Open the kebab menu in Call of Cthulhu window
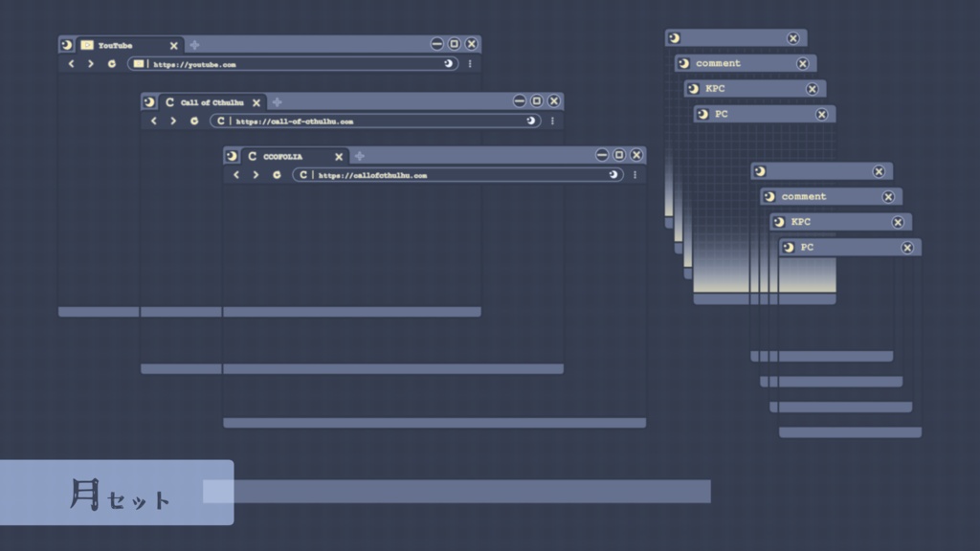The height and width of the screenshot is (551, 980). tap(552, 121)
